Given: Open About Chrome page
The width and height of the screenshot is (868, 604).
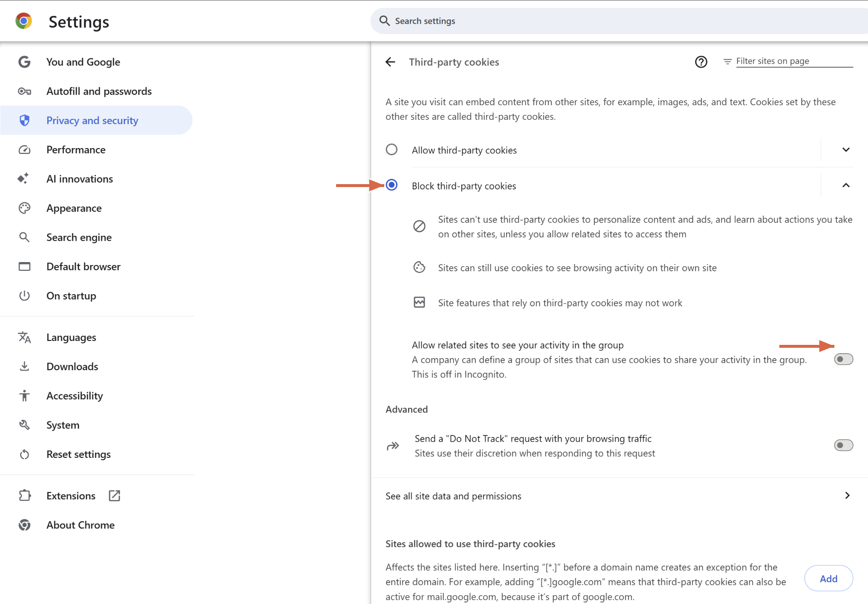Looking at the screenshot, I should (96, 525).
